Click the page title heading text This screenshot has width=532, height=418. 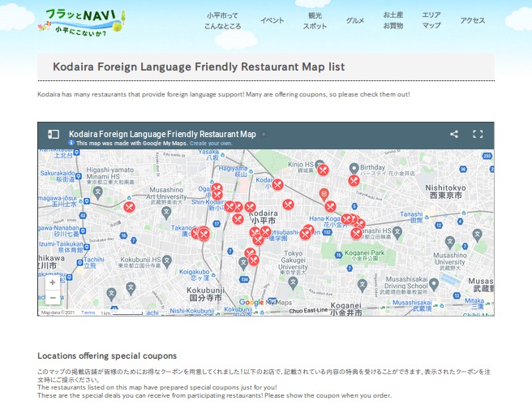199,67
